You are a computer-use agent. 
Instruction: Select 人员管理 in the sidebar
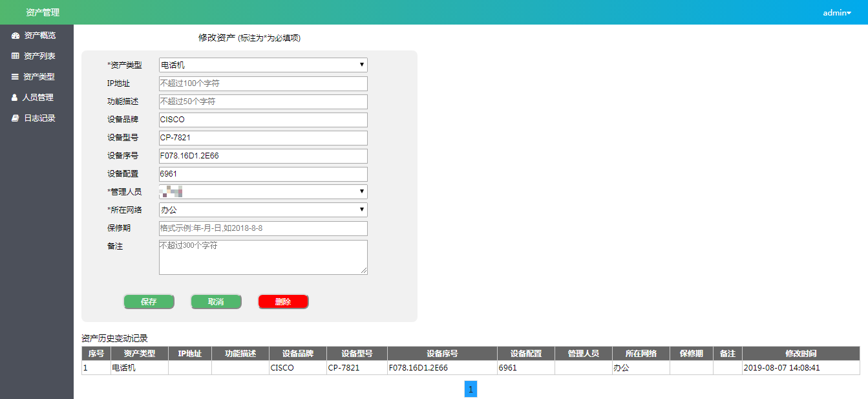[37, 98]
